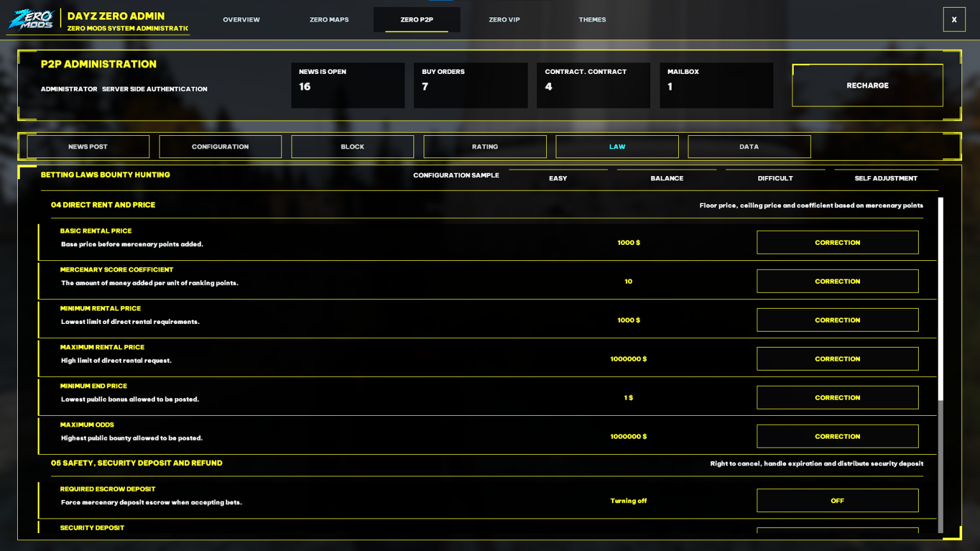The image size is (980, 551).
Task: Click the 1000000 $ Maximum Rental Price value
Action: 628,359
